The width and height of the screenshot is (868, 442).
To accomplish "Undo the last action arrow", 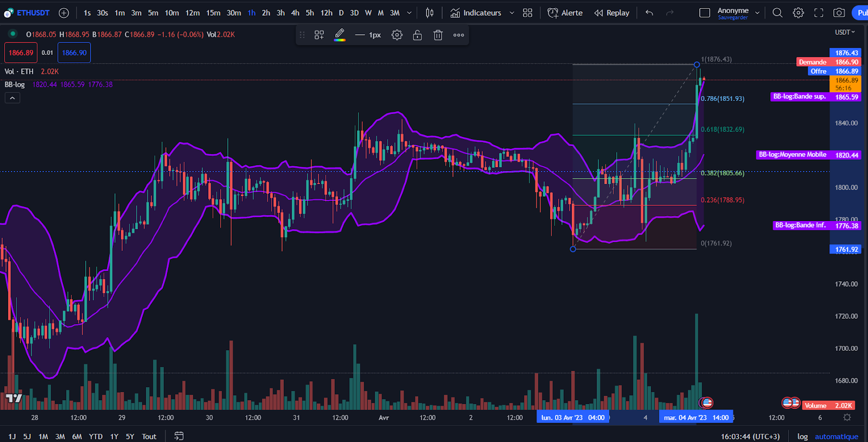I will pyautogui.click(x=649, y=12).
